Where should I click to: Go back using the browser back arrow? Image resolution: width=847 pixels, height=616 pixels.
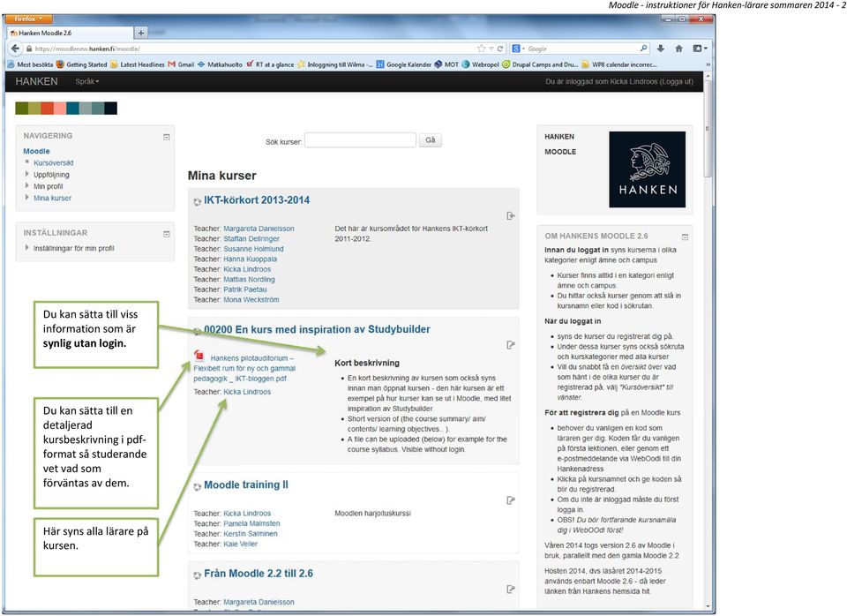[x=15, y=49]
